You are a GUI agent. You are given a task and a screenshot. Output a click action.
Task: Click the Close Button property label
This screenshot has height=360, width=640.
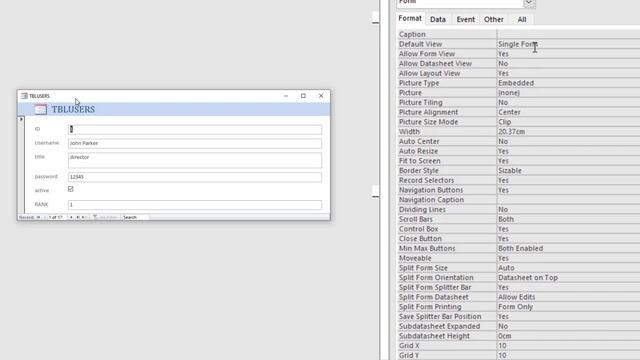pos(420,239)
